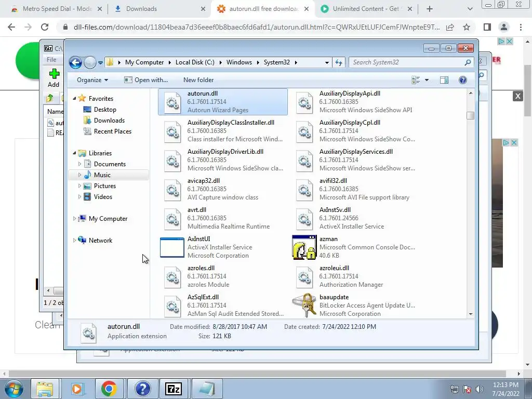Refresh the System32 folder view
532x399 pixels.
(x=339, y=62)
